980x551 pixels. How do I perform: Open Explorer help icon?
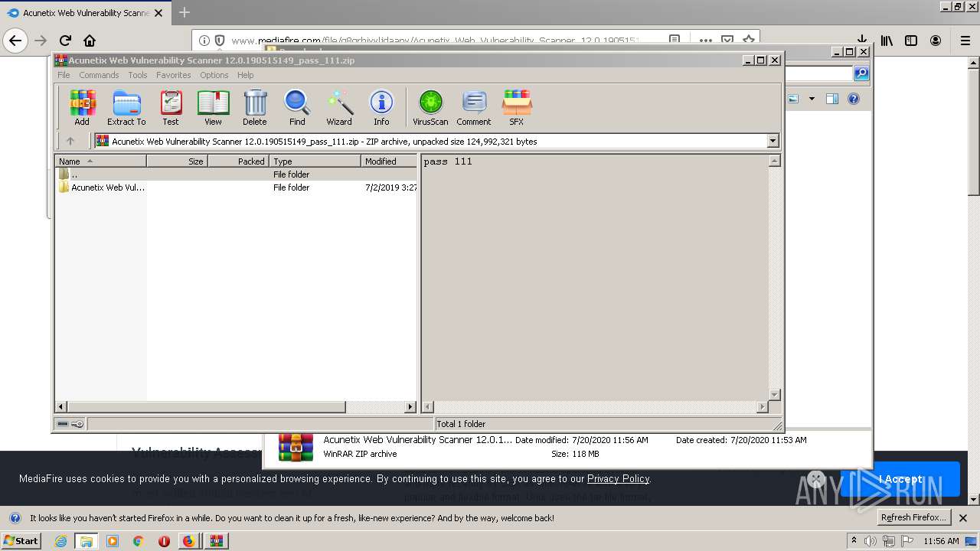pos(854,99)
